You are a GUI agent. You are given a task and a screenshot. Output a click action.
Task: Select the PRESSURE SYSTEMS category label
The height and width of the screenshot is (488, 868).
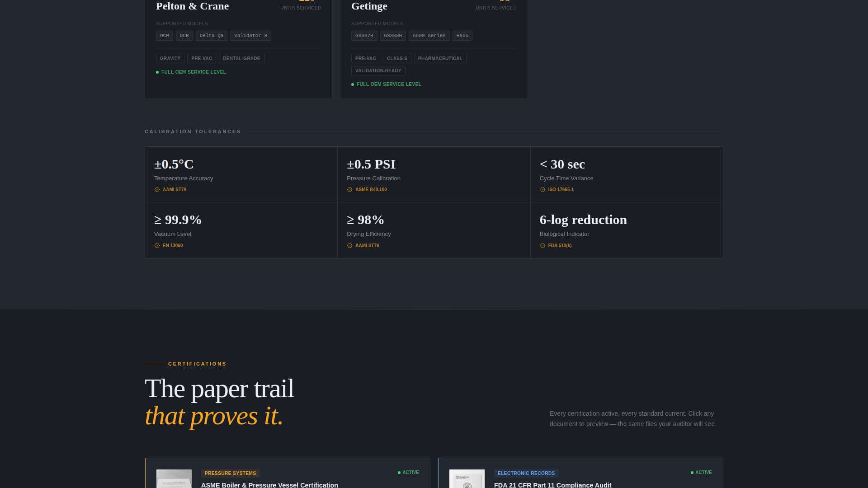pyautogui.click(x=230, y=473)
